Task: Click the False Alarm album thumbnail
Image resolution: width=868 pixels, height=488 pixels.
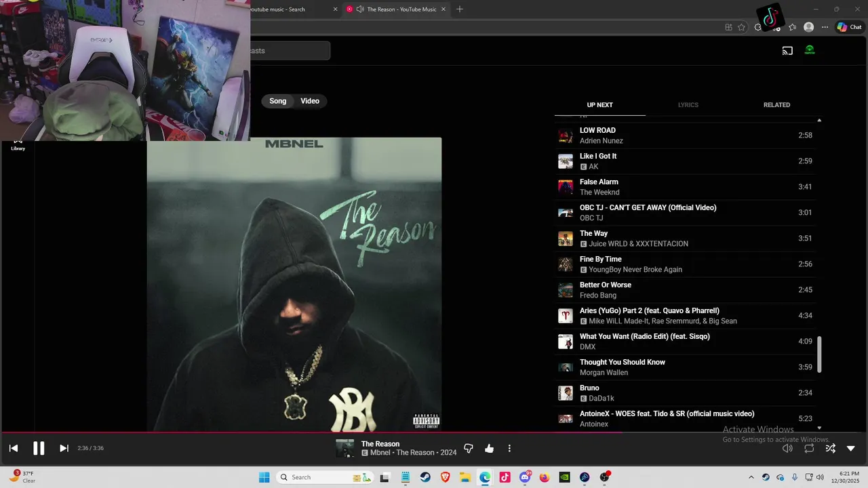Action: [566, 187]
